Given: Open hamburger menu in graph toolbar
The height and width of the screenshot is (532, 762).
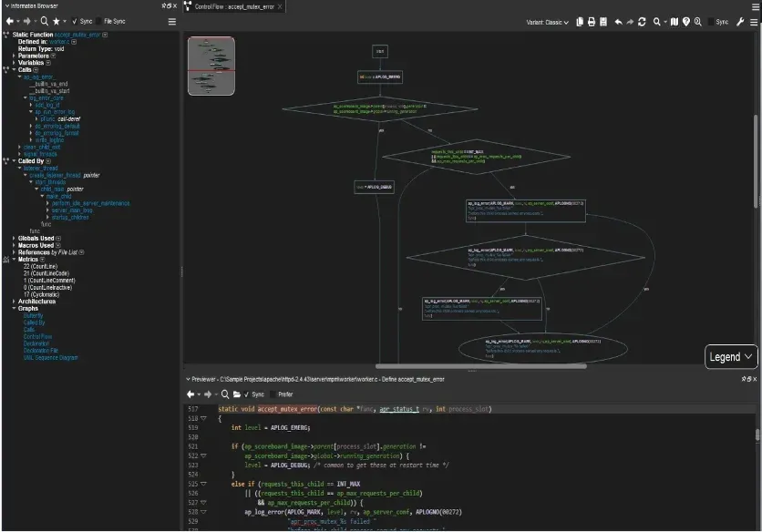Looking at the screenshot, I should click(x=754, y=22).
